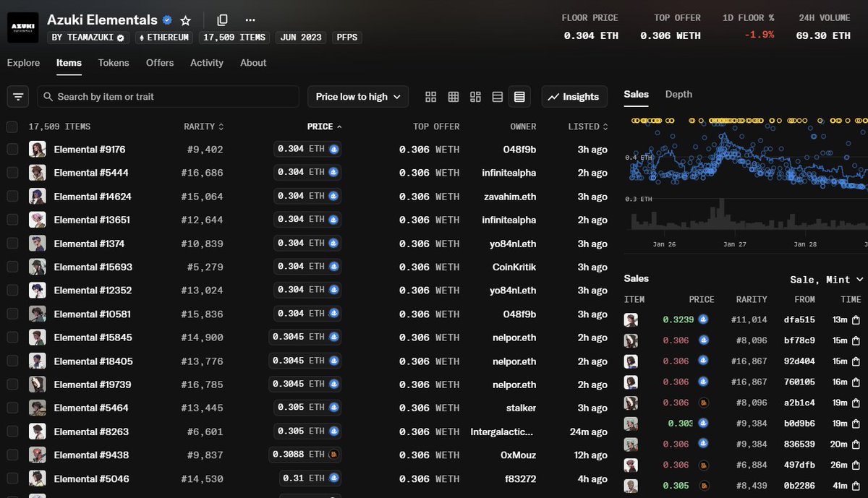Open owner CoinKritik profile
The height and width of the screenshot is (498, 868).
point(514,267)
